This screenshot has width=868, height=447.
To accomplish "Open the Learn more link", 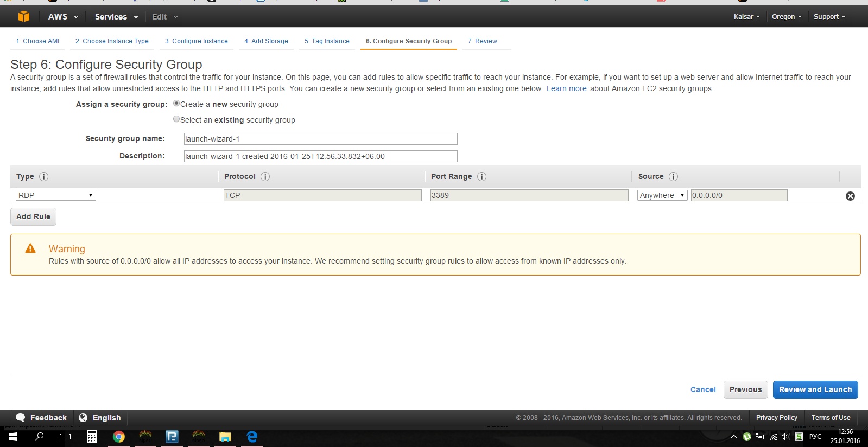I will [566, 88].
